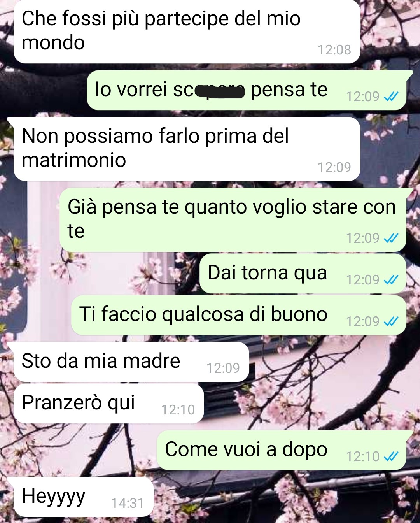Tap the 12:10 timestamp beside 'Pranzerò qui'
Viewport: 420px width, 523px height.
(178, 410)
